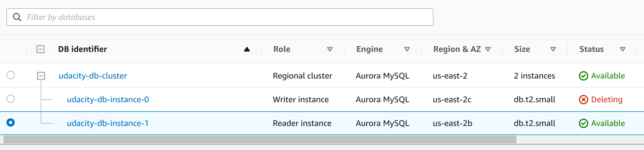Click the Deleting status text

(607, 100)
